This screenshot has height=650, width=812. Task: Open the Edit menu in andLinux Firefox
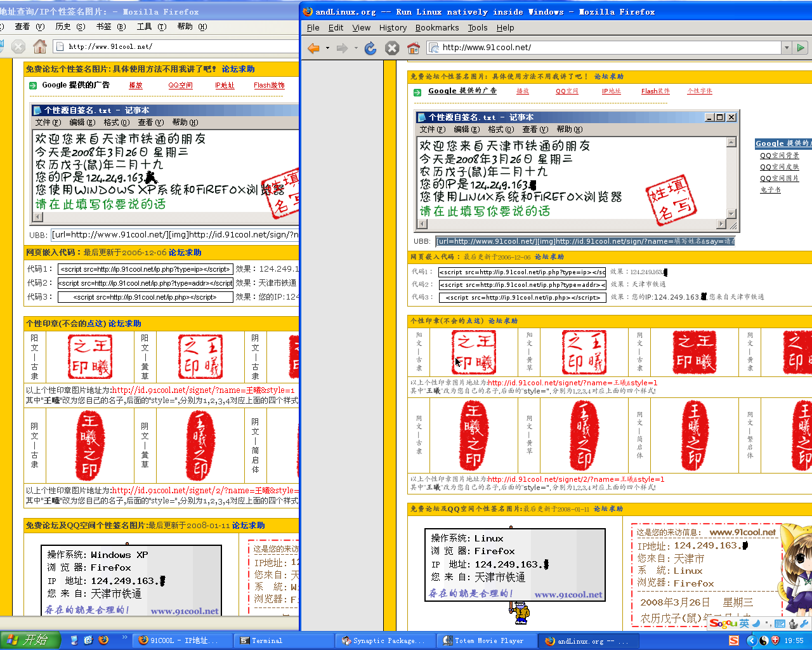336,28
